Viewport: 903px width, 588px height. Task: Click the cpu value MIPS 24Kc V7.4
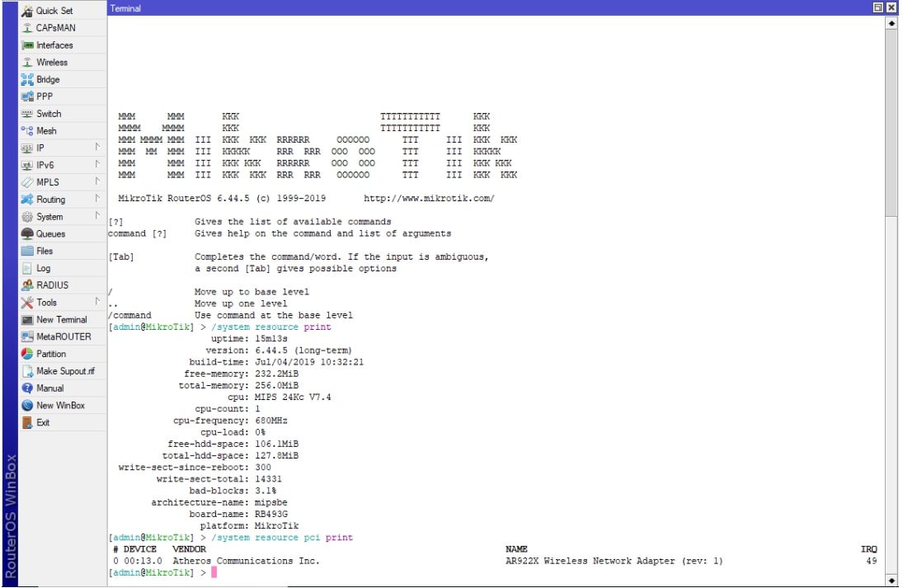[x=293, y=397]
